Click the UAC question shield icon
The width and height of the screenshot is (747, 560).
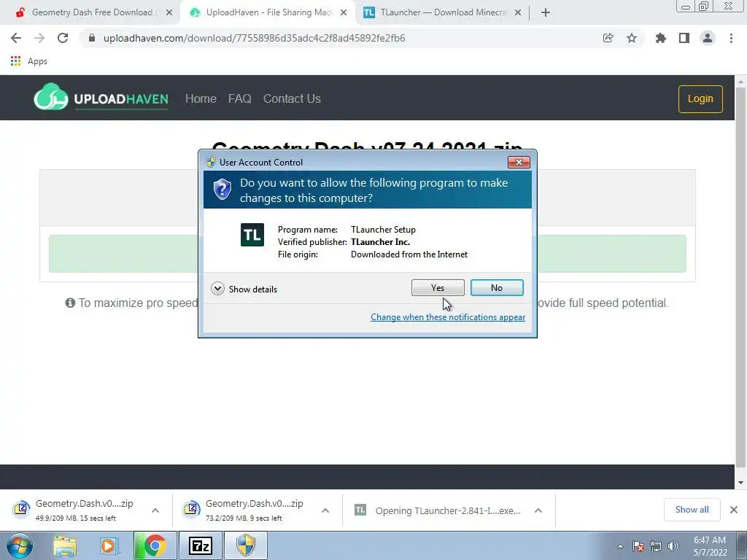tap(222, 190)
